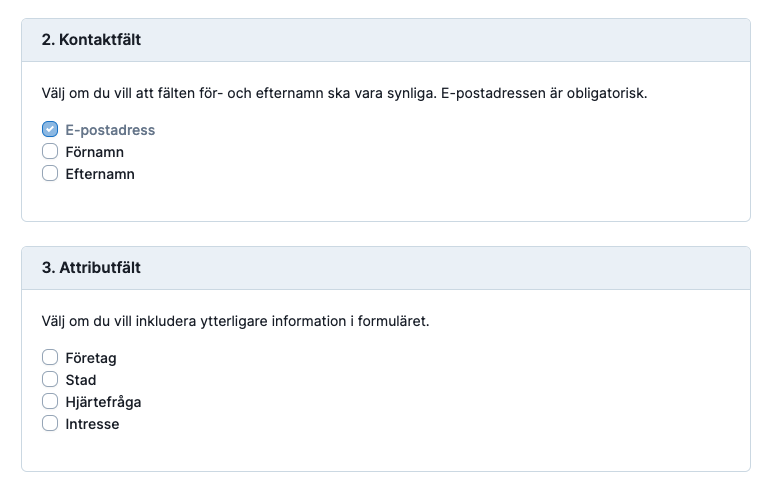Click the Företag label text
Image resolution: width=769 pixels, height=488 pixels.
click(91, 359)
